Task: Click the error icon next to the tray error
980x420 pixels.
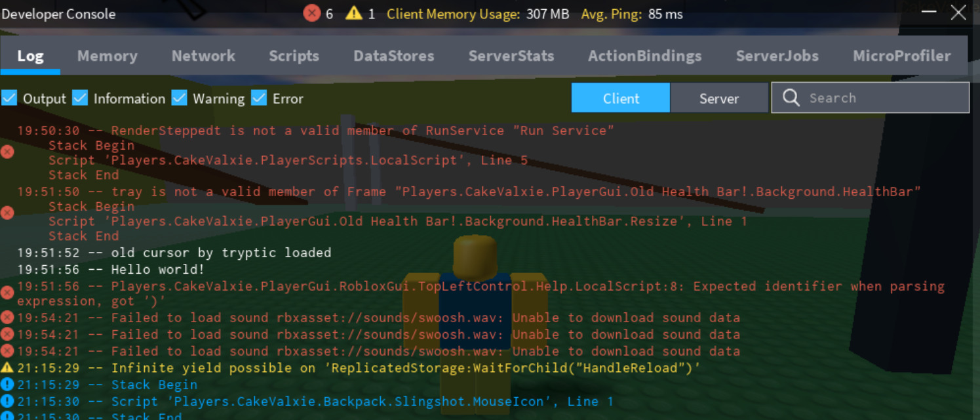Action: 7,213
